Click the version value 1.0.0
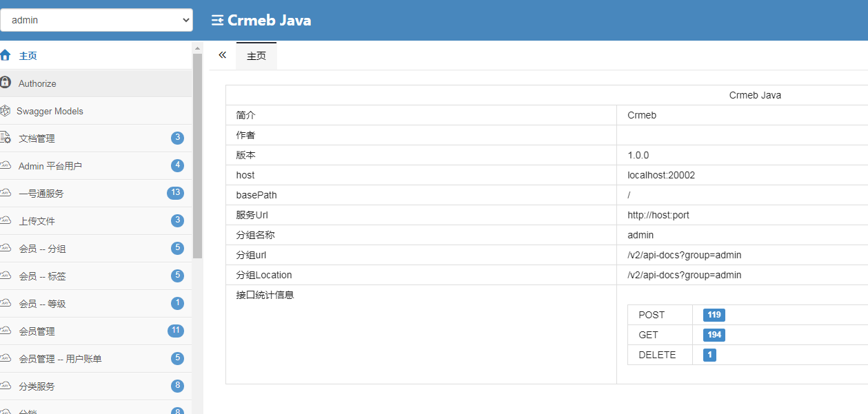Screen dimensions: 868x414 pos(638,155)
